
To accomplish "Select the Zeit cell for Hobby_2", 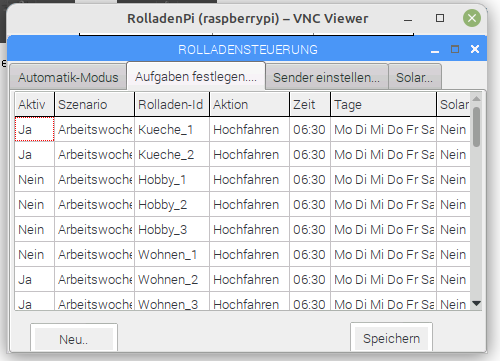I will click(x=310, y=204).
